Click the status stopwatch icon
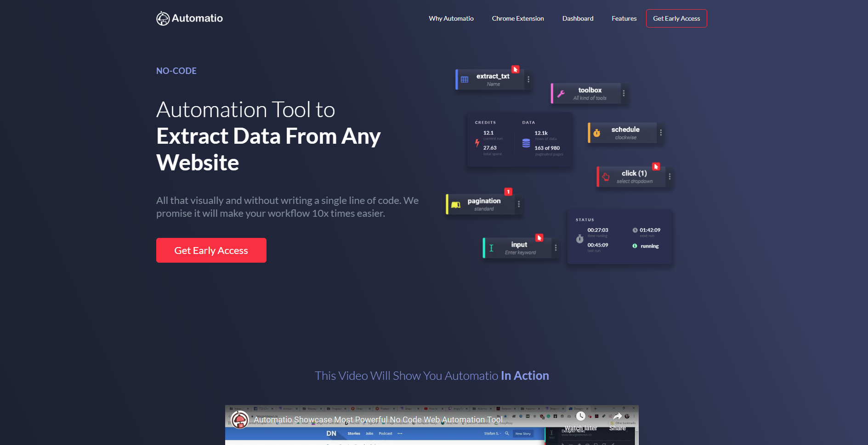868x445 pixels. point(580,239)
